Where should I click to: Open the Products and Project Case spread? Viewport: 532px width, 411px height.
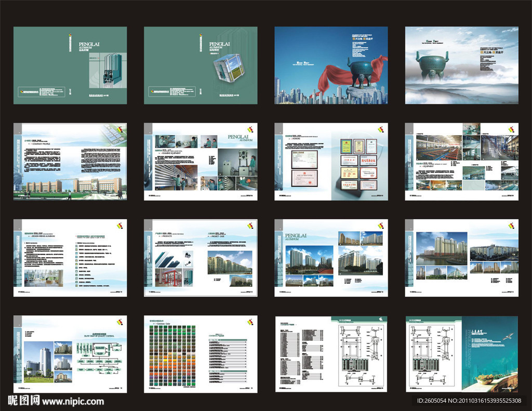point(201,258)
